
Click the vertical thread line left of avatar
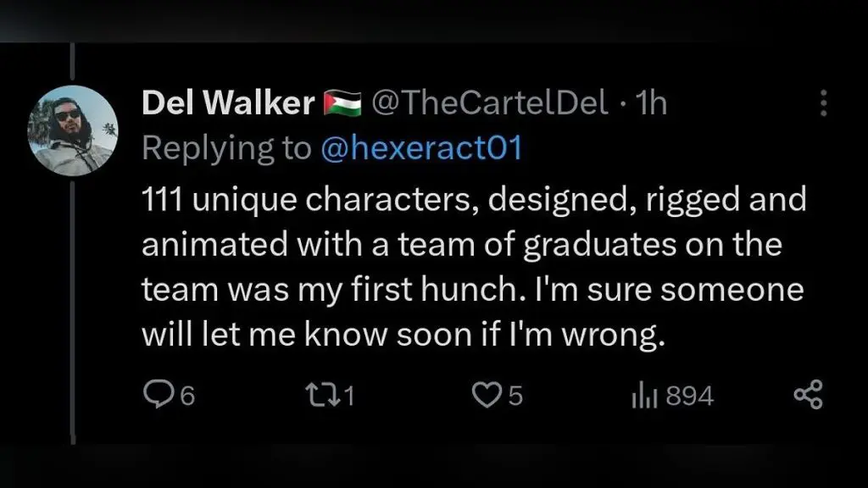point(73,297)
